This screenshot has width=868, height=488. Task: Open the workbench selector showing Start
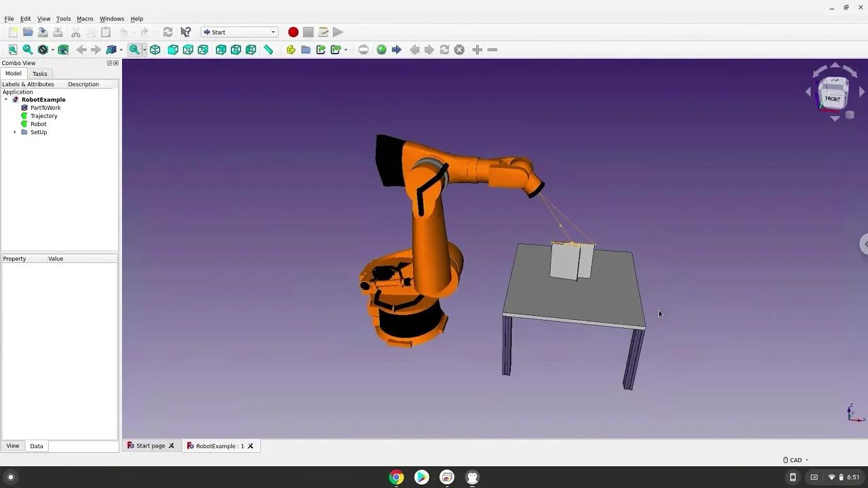tap(239, 32)
